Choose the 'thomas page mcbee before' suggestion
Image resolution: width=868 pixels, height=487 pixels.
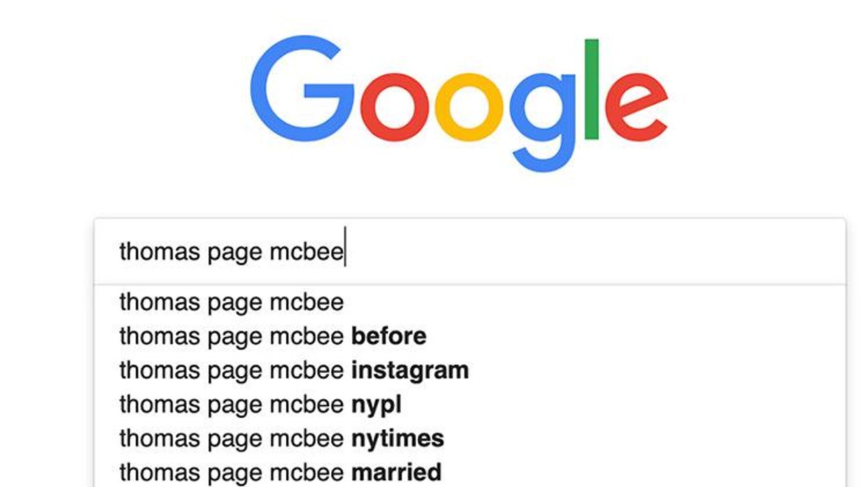(x=272, y=336)
